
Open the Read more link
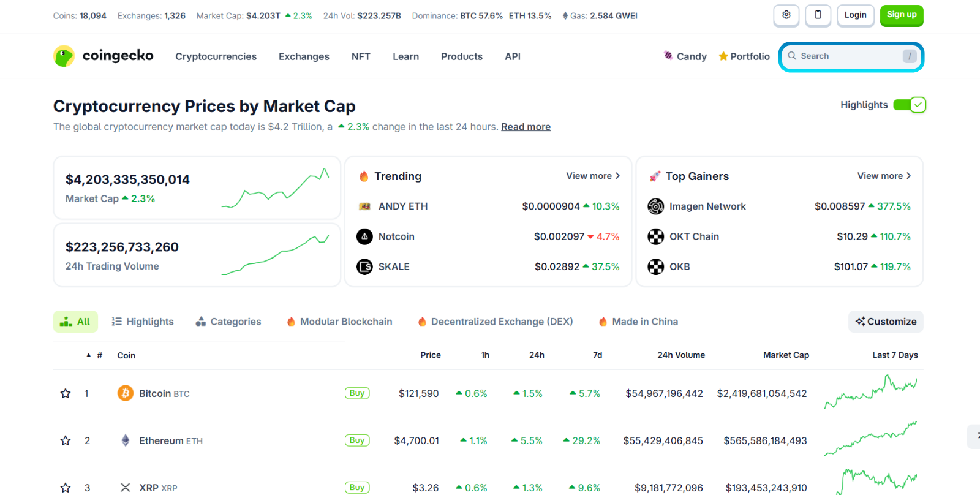(x=526, y=127)
